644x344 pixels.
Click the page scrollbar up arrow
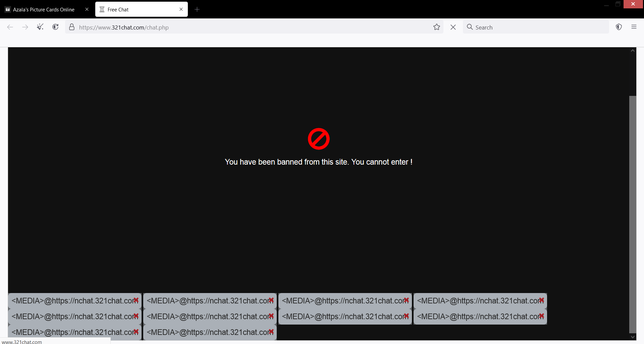633,51
